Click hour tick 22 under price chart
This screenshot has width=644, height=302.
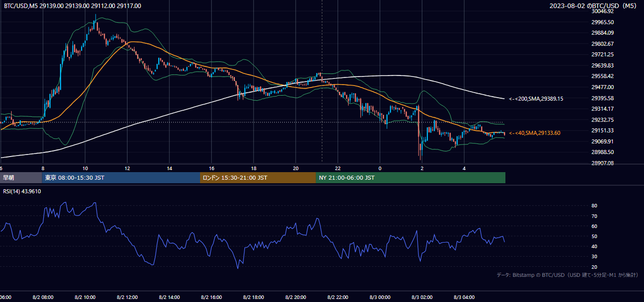338,169
